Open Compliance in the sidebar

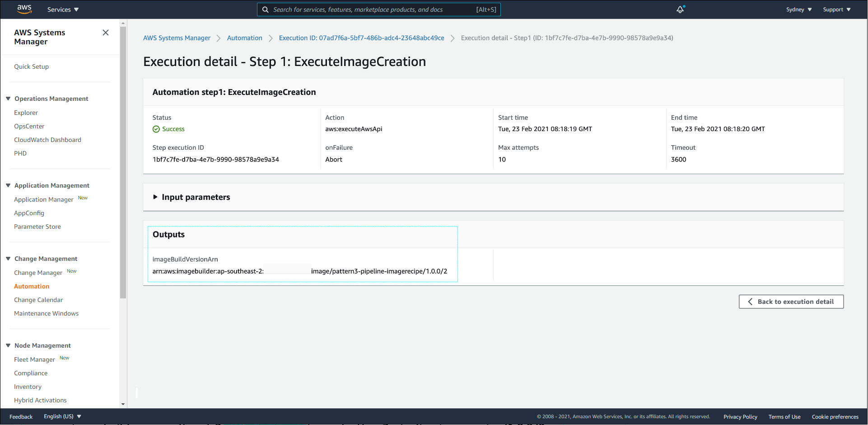31,373
